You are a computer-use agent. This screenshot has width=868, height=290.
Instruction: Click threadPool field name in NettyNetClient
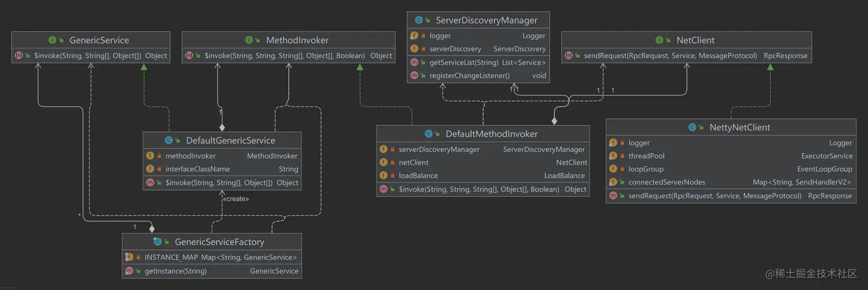pos(646,156)
